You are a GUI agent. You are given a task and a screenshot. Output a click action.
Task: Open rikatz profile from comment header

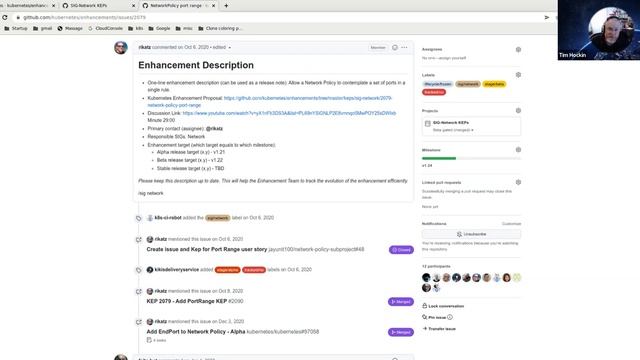pyautogui.click(x=144, y=47)
